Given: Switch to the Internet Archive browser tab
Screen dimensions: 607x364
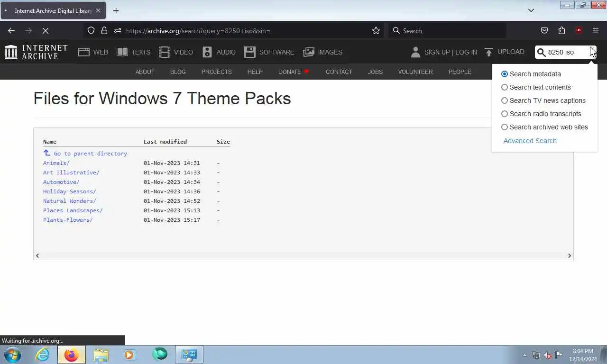Looking at the screenshot, I should coord(53,10).
